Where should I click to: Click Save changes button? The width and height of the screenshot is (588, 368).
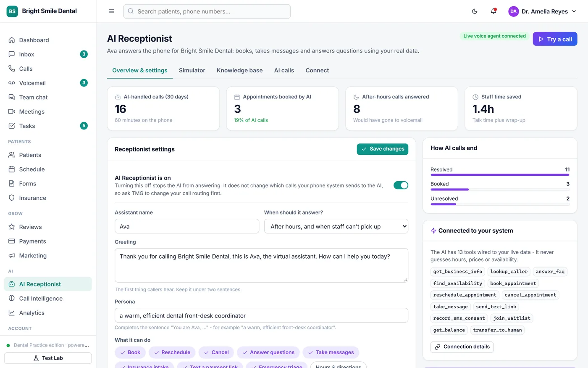[x=383, y=149]
